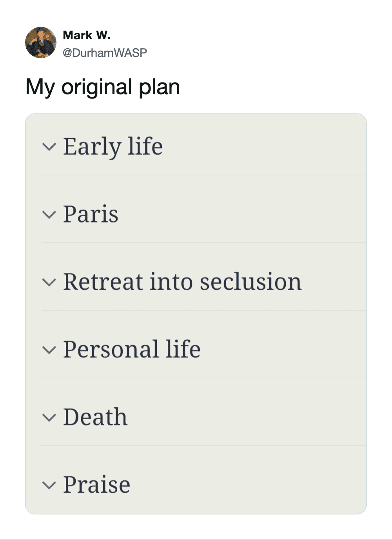Click the display name Mark W.
Viewport: 392px width, 540px height.
coord(87,35)
